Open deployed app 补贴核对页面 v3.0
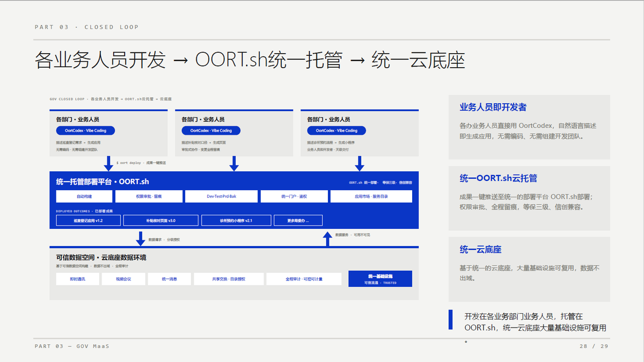644x362 pixels. click(160, 220)
